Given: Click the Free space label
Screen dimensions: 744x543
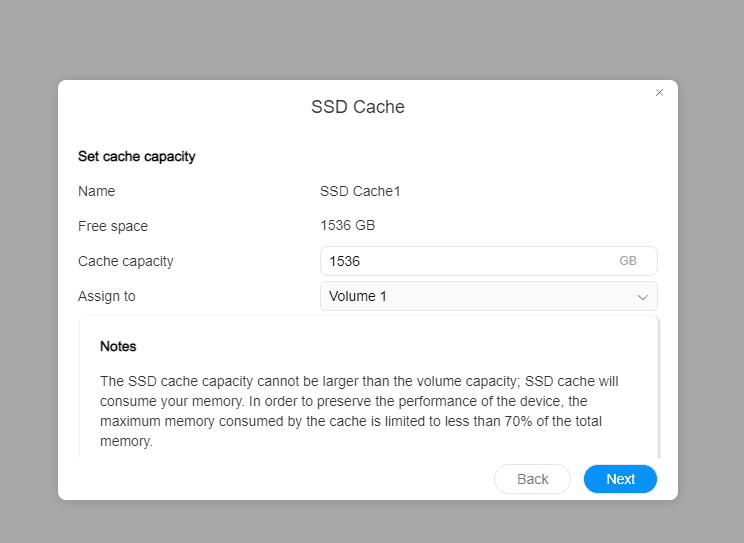Looking at the screenshot, I should click(113, 226).
